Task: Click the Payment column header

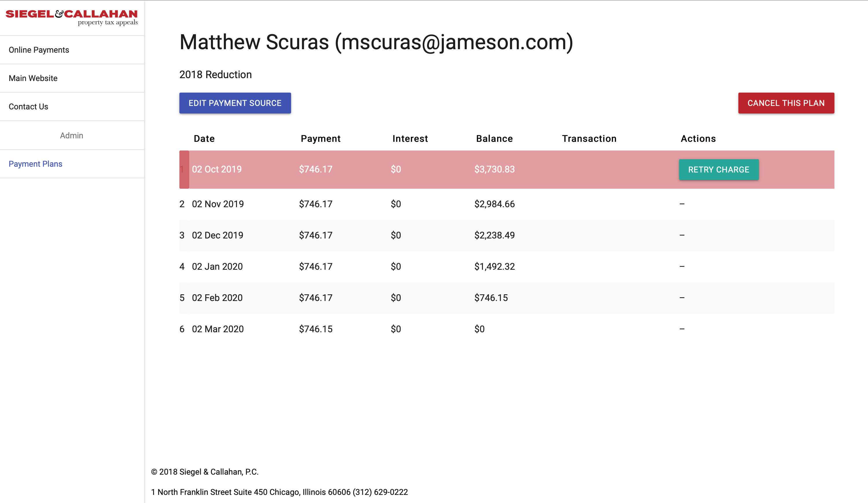Action: (x=320, y=139)
